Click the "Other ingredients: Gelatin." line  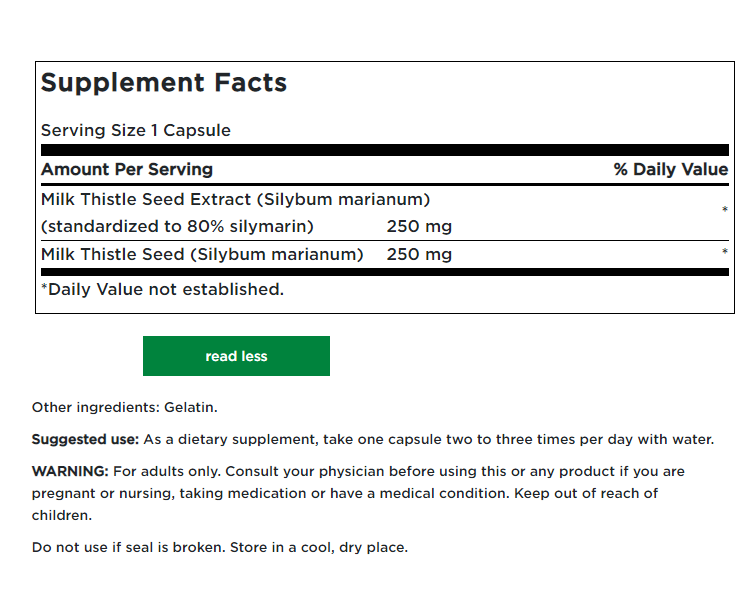click(125, 407)
